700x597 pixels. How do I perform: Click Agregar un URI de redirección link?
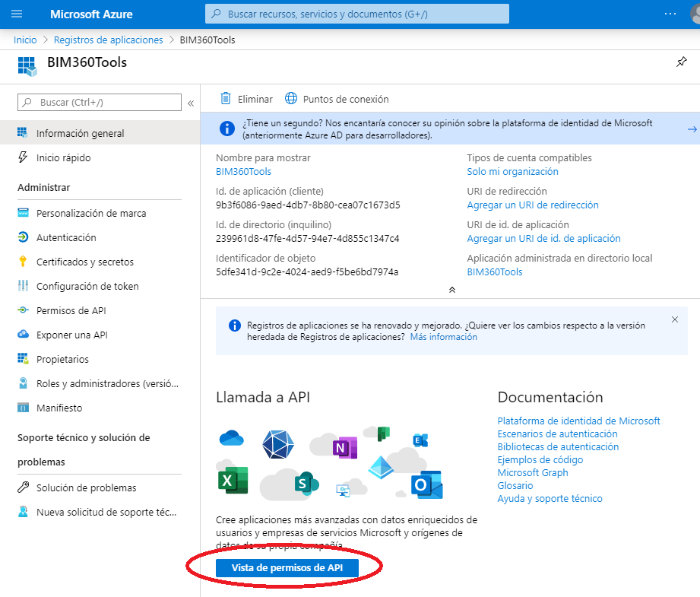click(533, 205)
